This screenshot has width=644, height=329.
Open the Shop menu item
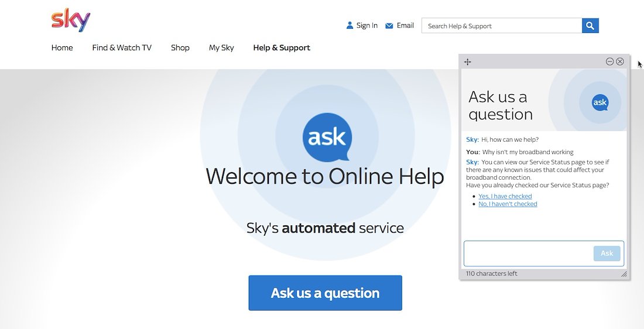click(180, 47)
